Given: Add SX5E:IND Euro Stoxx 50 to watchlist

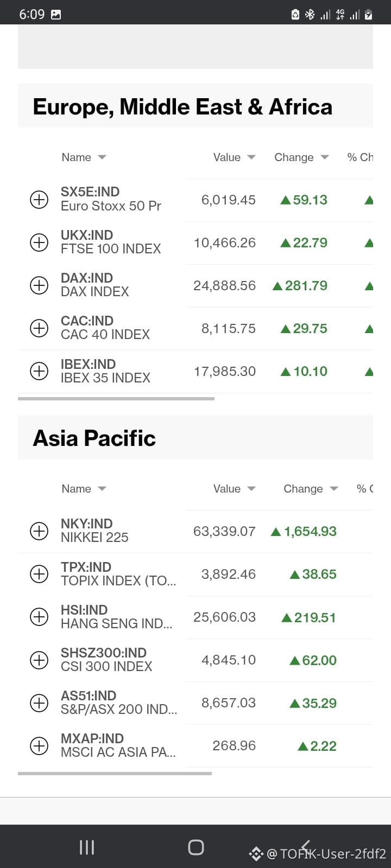Looking at the screenshot, I should 39,200.
